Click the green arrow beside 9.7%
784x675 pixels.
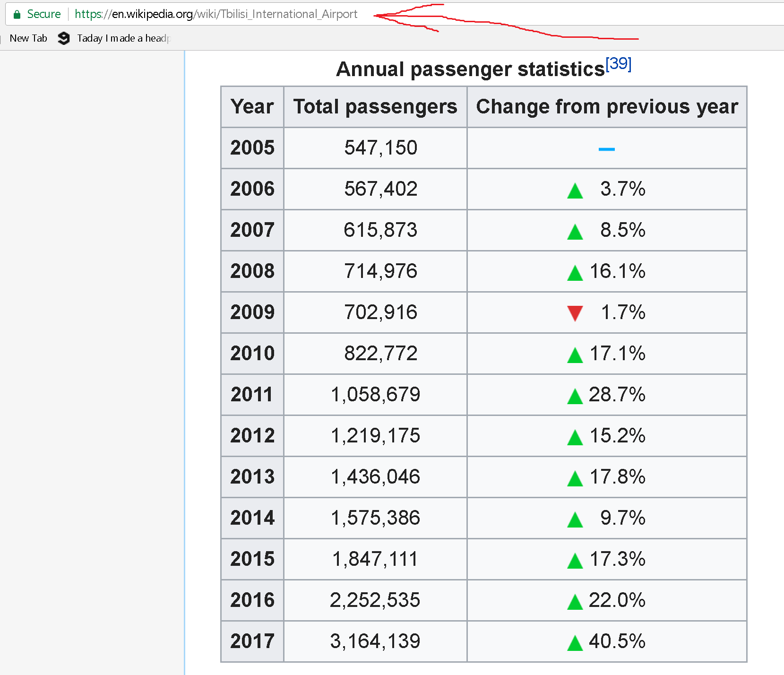point(575,520)
